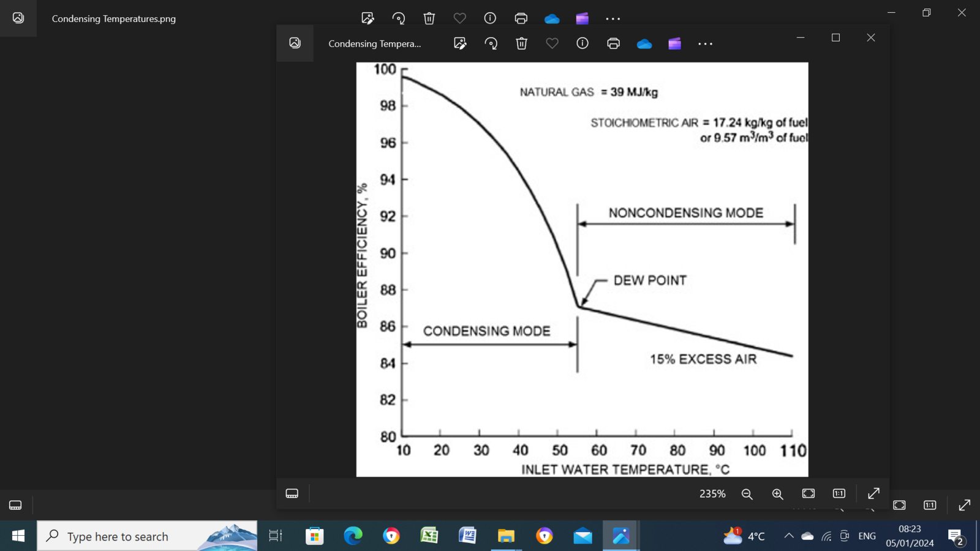Show file info in the front Photos window
The width and height of the screenshot is (980, 551).
[582, 43]
